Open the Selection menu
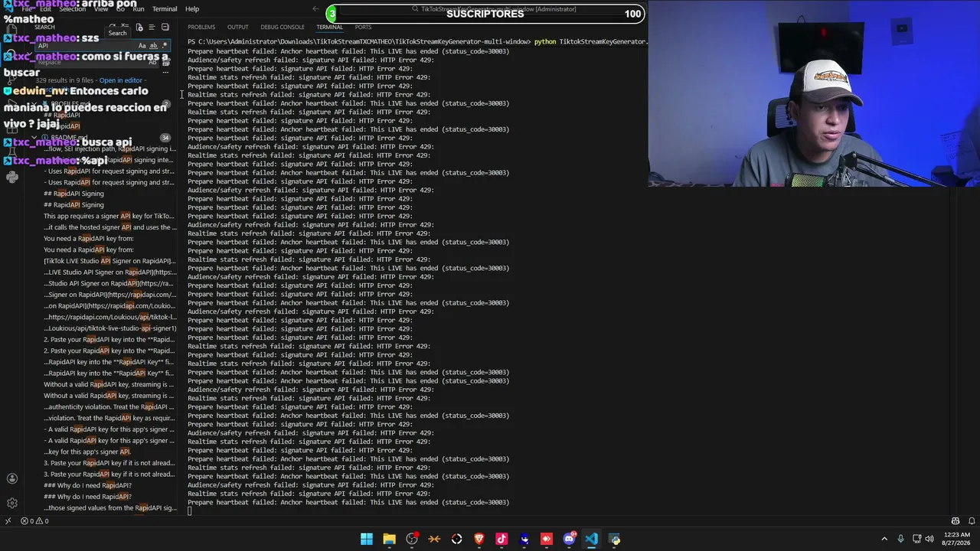Image resolution: width=980 pixels, height=551 pixels. tap(72, 9)
